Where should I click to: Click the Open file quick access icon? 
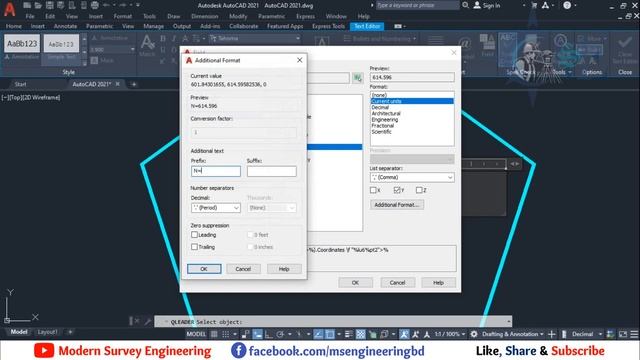pos(38,5)
